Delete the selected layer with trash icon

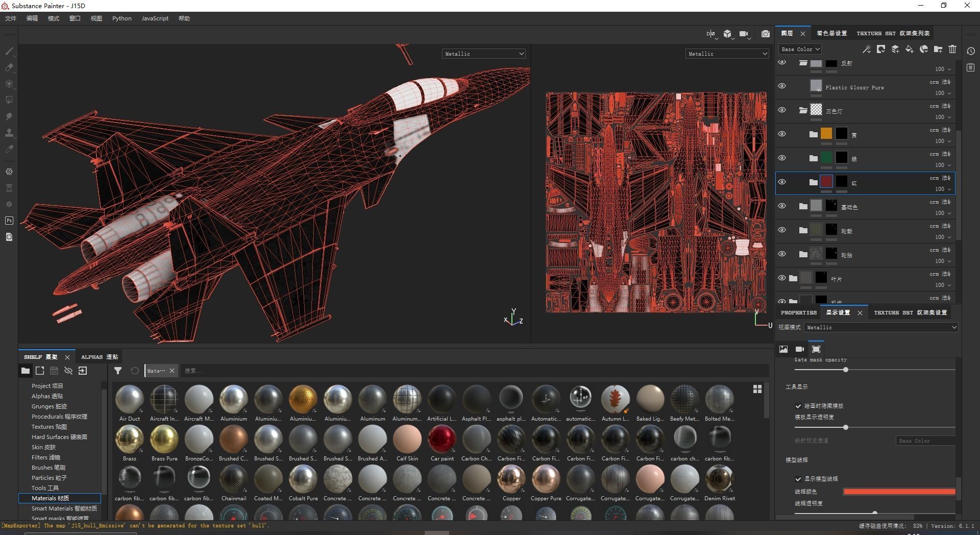pyautogui.click(x=952, y=49)
